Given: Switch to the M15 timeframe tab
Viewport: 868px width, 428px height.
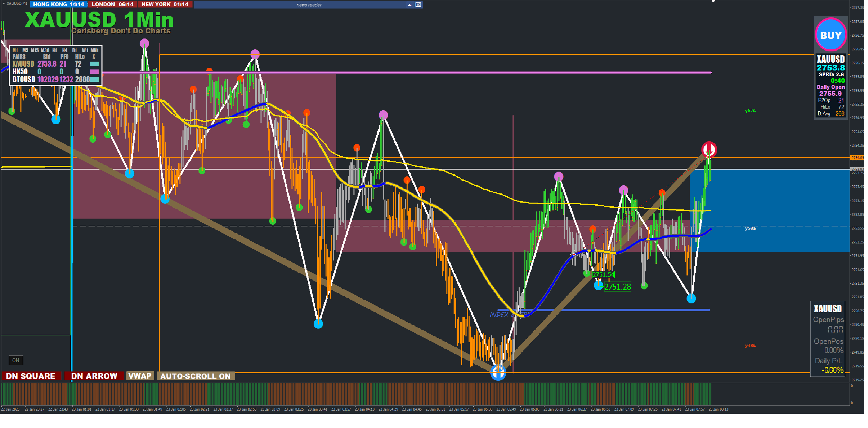Looking at the screenshot, I should 35,50.
